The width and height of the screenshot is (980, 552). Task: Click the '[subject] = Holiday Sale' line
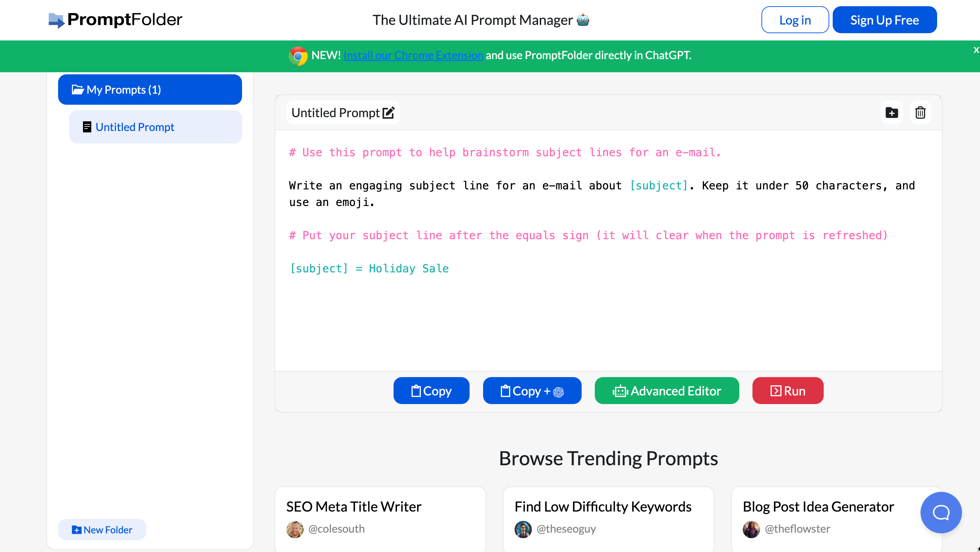tap(369, 269)
